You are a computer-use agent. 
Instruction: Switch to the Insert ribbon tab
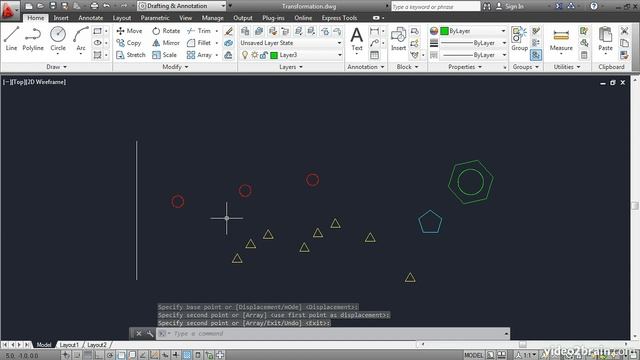(x=61, y=18)
